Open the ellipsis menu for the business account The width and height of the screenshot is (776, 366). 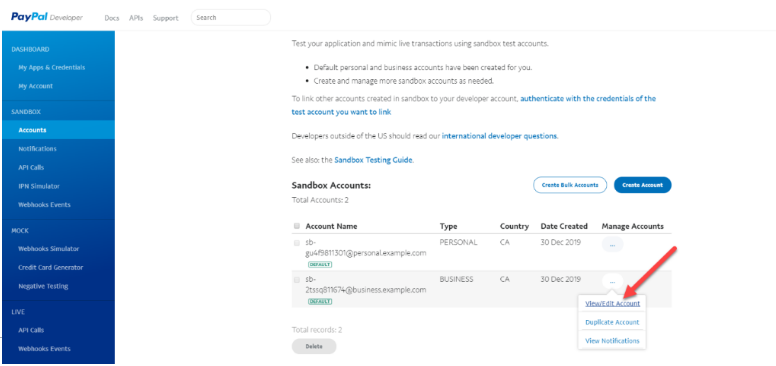click(612, 281)
